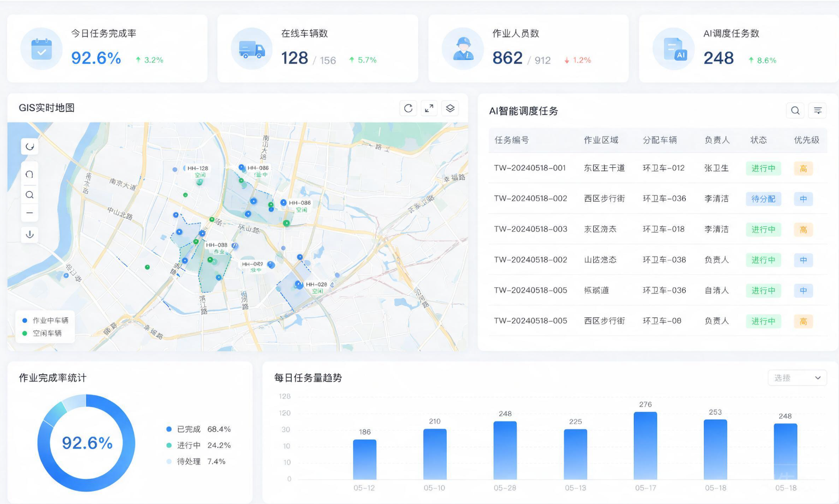The height and width of the screenshot is (504, 839).
Task: Select the 东区主干道 area cell
Action: (604, 168)
